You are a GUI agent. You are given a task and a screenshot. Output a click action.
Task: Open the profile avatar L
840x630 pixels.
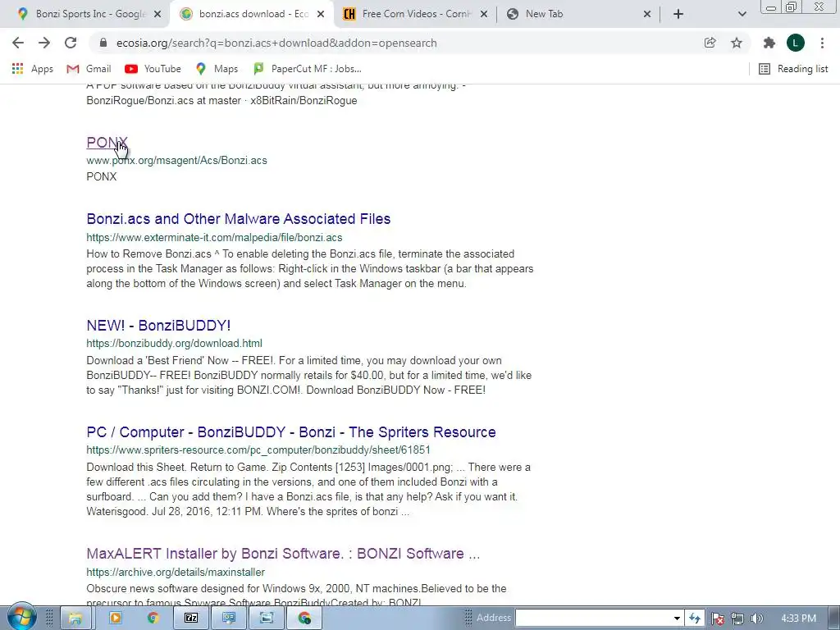796,43
